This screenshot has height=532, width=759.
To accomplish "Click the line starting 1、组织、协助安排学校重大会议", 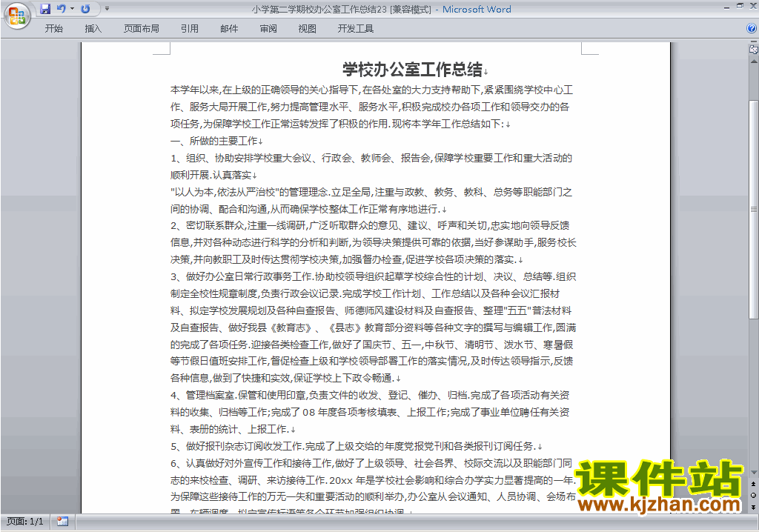I will click(371, 158).
